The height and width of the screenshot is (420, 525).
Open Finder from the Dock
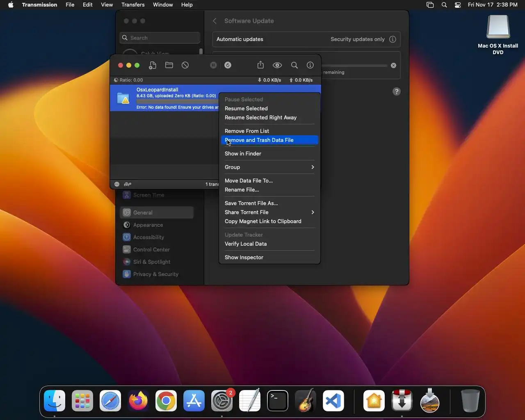(55, 401)
